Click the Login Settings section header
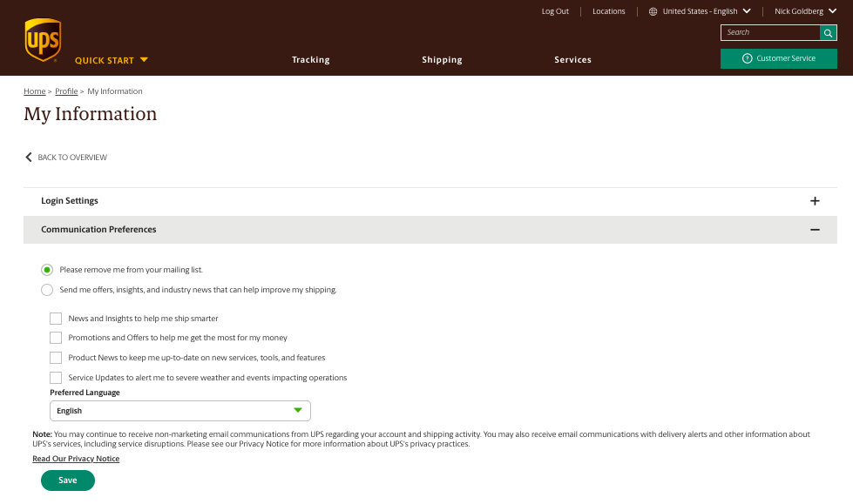 [x=430, y=201]
